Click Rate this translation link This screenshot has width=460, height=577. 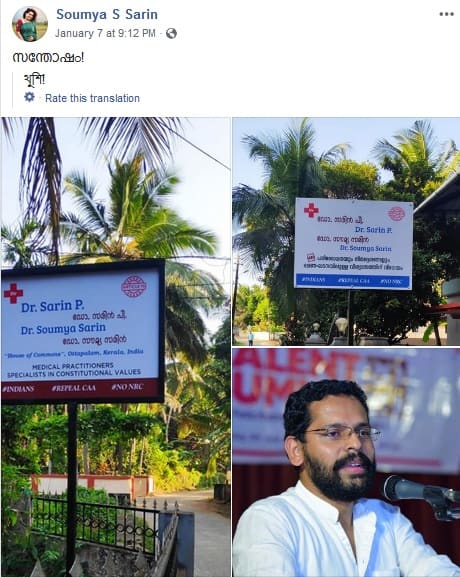[92, 98]
